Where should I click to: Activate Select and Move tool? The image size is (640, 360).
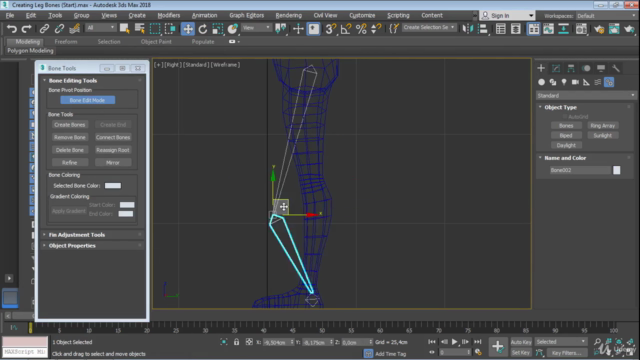point(188,29)
